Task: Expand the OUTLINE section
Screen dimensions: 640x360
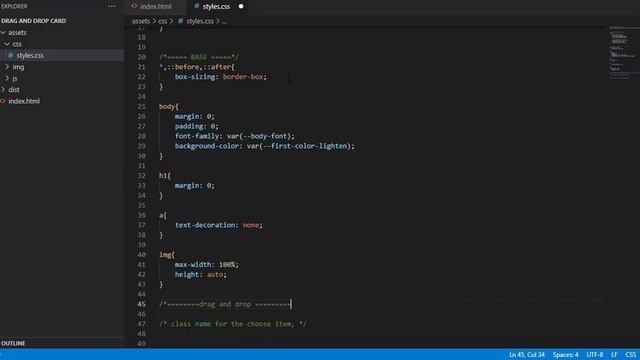Action: [13, 343]
